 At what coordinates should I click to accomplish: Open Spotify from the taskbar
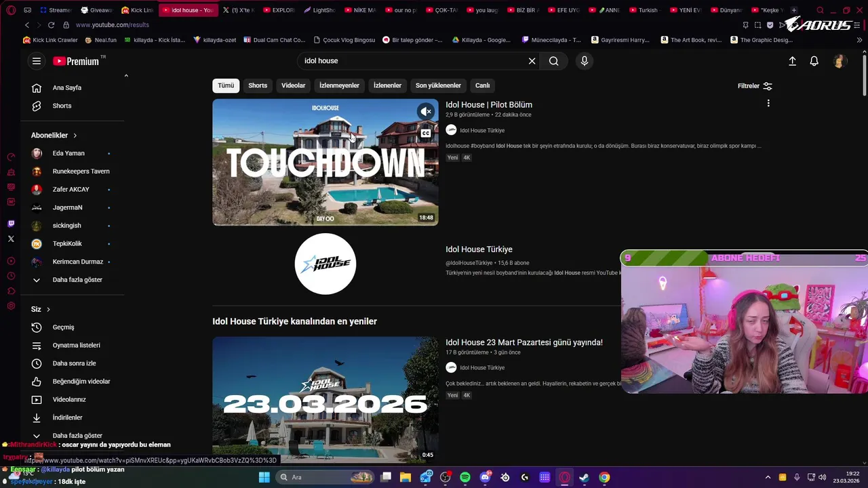(x=465, y=477)
